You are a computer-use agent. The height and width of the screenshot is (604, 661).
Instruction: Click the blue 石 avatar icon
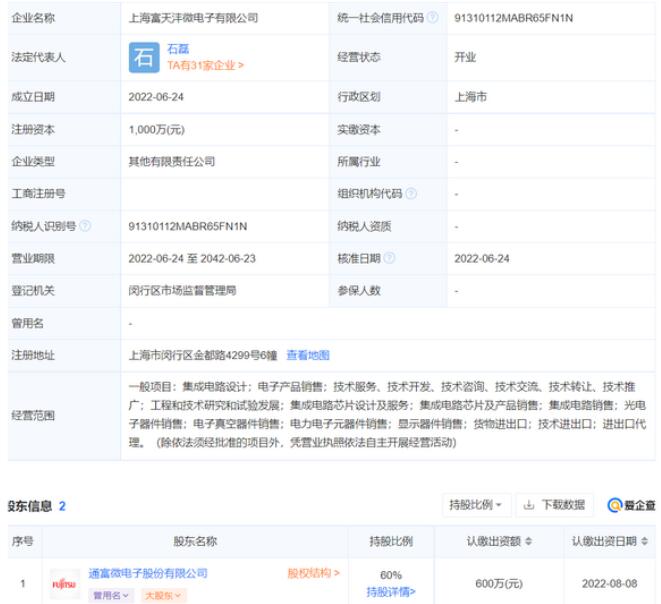[144, 57]
